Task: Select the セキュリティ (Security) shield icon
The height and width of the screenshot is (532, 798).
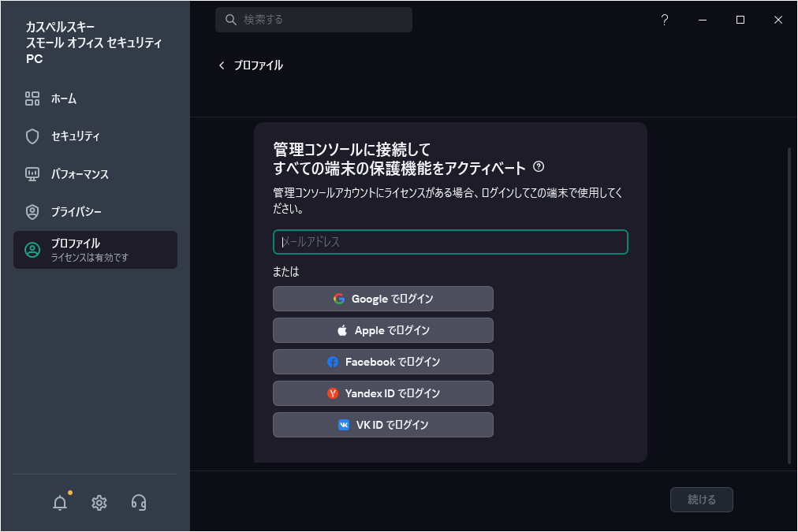Action: tap(32, 136)
